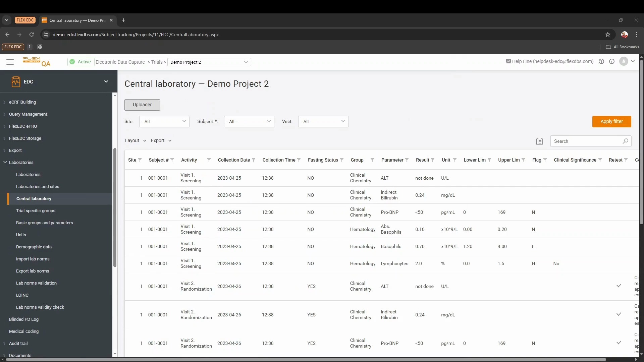Screen dimensions: 644x362
Task: Click the Flag column filter icon
Action: click(x=545, y=160)
